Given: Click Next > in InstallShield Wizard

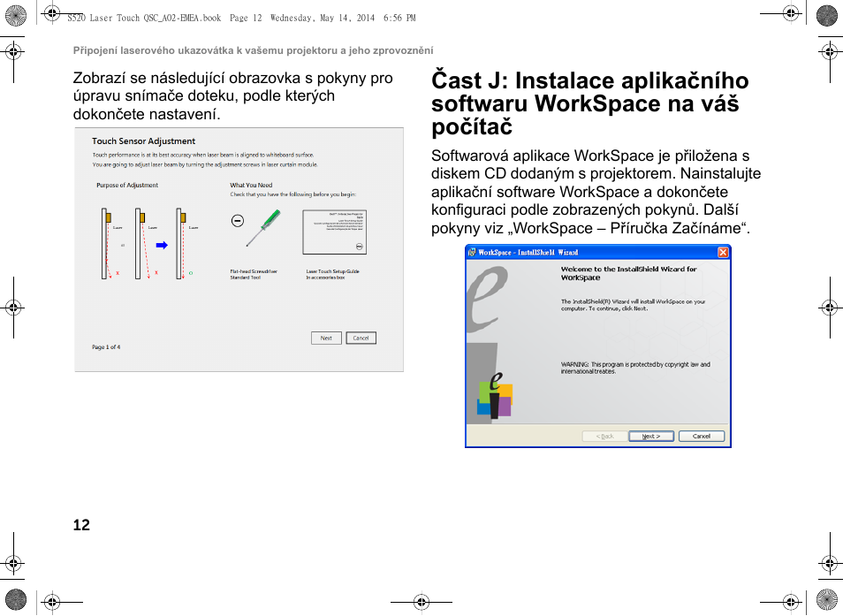Looking at the screenshot, I should [x=651, y=437].
